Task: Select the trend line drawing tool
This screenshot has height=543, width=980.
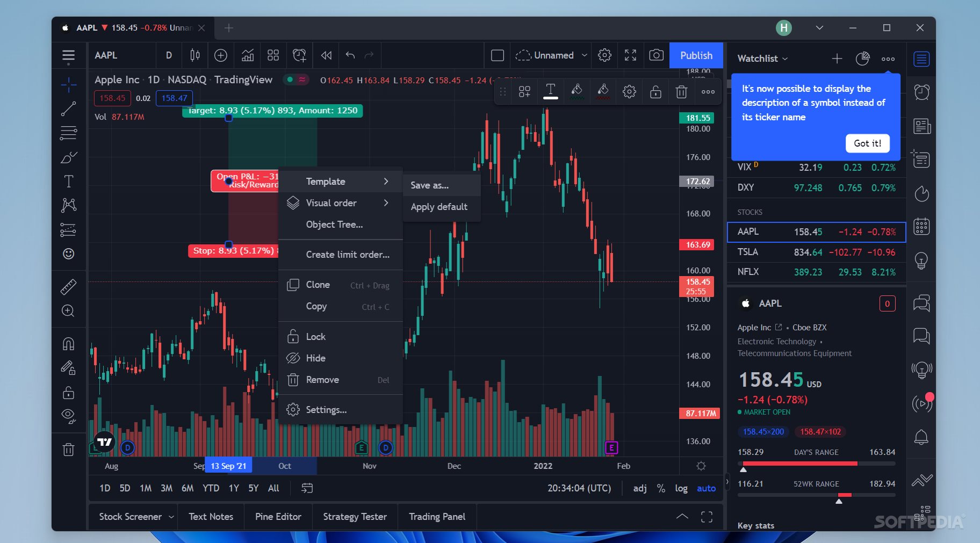Action: click(69, 108)
